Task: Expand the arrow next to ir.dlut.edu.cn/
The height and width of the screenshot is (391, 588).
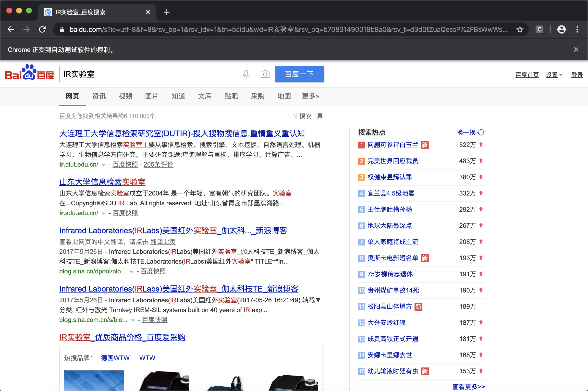Action: [103, 165]
